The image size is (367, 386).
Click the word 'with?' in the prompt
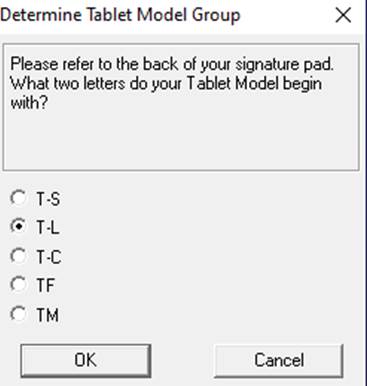[29, 103]
